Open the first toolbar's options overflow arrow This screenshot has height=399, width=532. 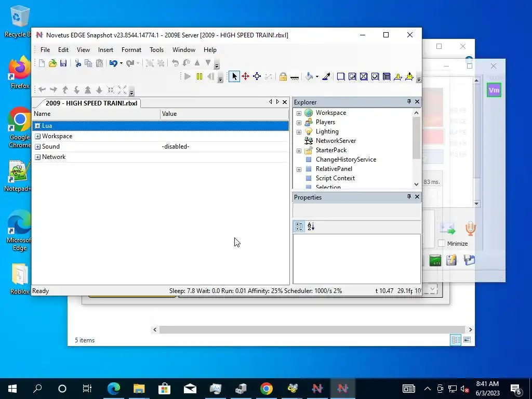(x=217, y=64)
